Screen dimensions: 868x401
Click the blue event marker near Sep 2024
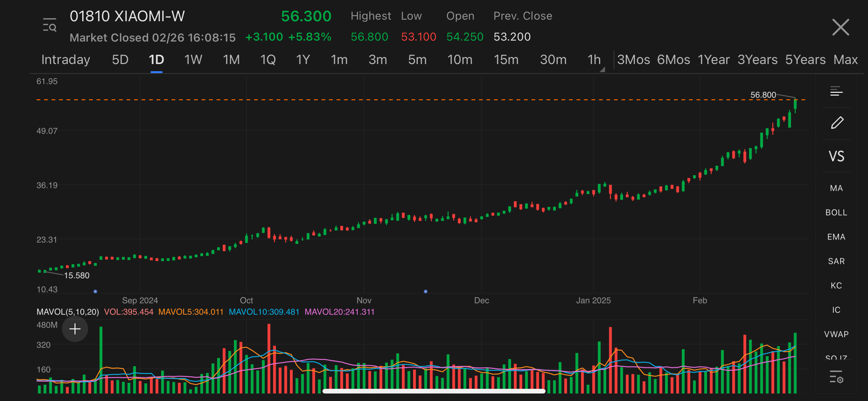point(95,291)
